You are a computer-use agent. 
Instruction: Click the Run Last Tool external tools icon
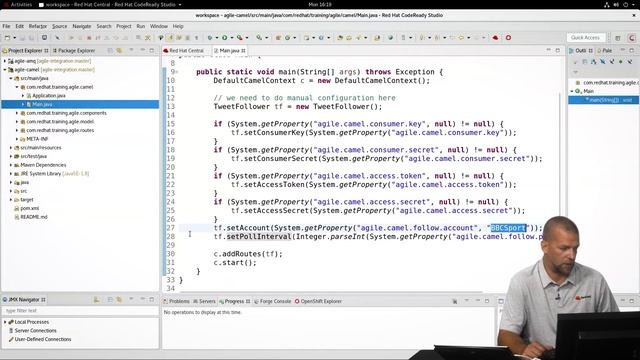[240, 38]
